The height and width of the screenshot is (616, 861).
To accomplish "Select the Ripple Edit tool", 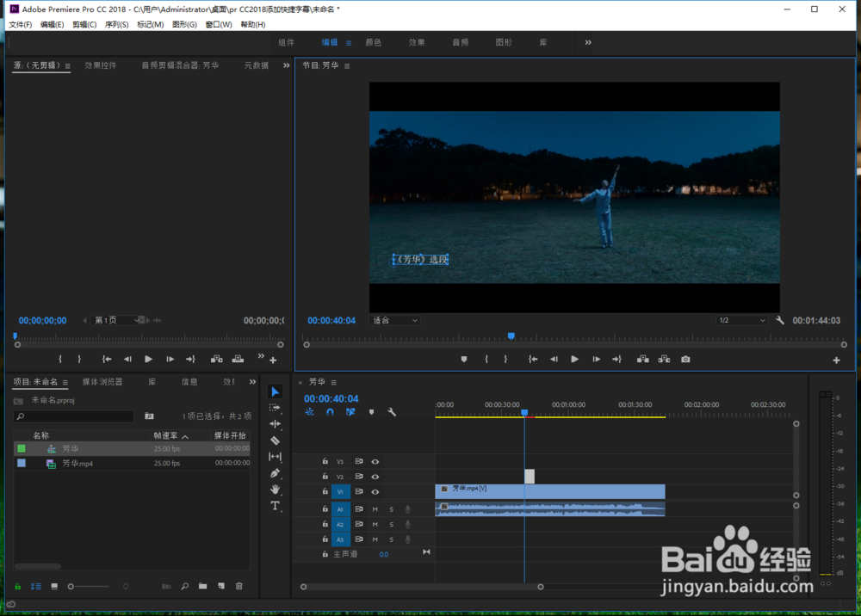I will 276,424.
